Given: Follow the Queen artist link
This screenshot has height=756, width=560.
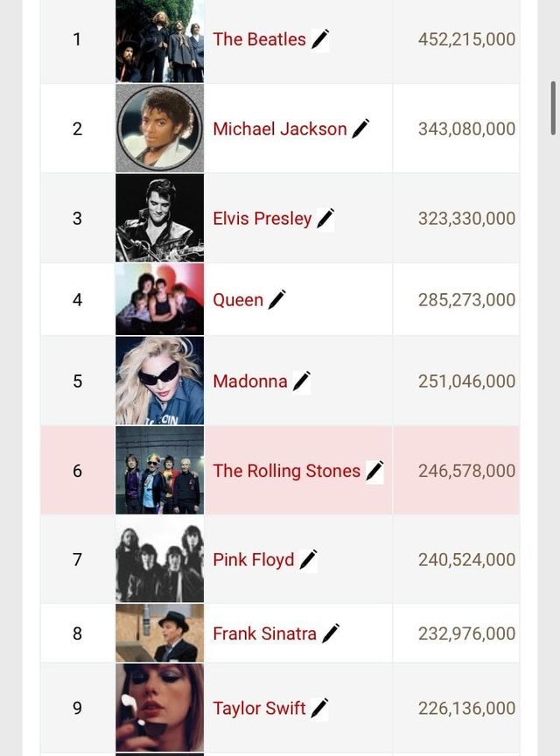Looking at the screenshot, I should 238,300.
